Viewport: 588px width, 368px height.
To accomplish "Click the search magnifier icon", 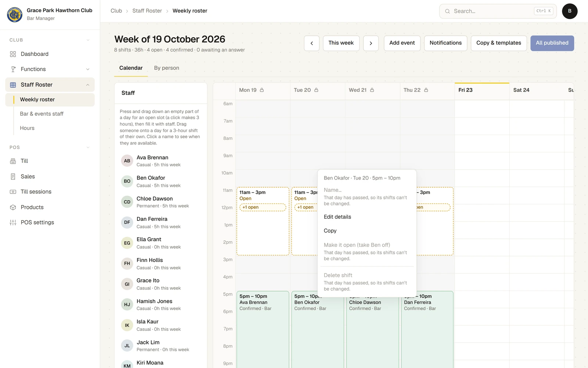I will click(447, 11).
